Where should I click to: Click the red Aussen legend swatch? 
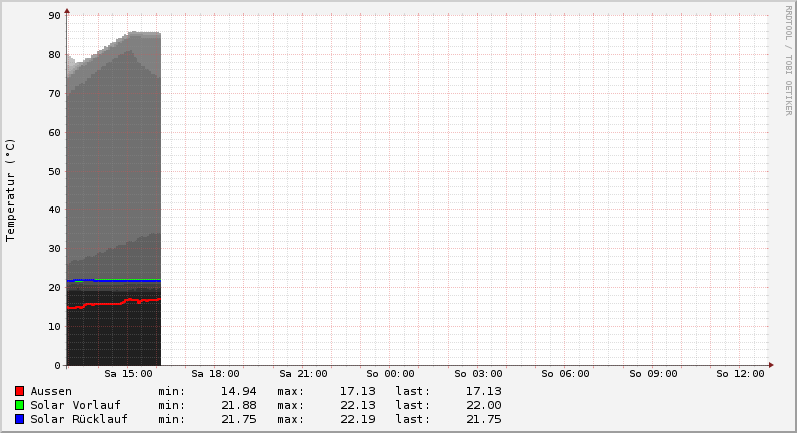[19, 391]
